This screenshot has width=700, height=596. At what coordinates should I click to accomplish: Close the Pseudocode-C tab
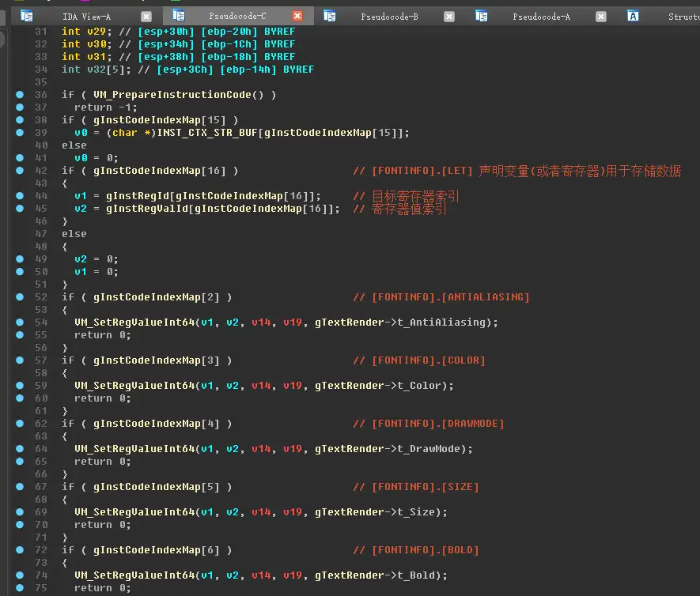297,16
